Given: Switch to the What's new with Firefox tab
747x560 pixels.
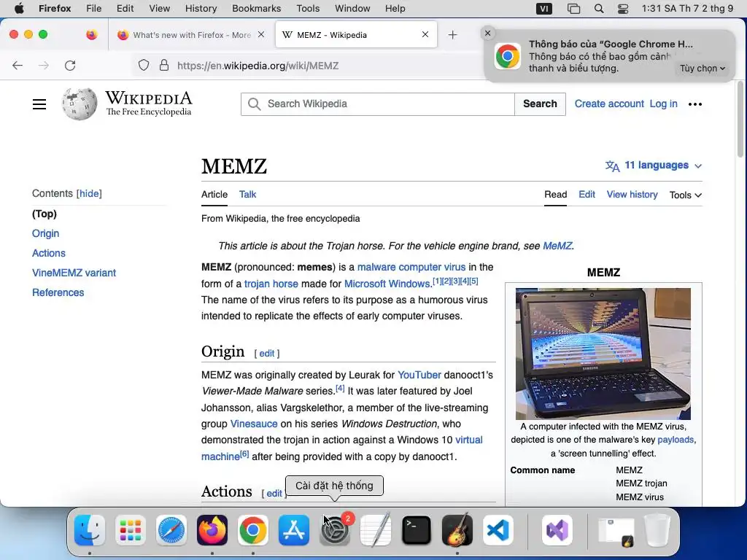Looking at the screenshot, I should 190,35.
